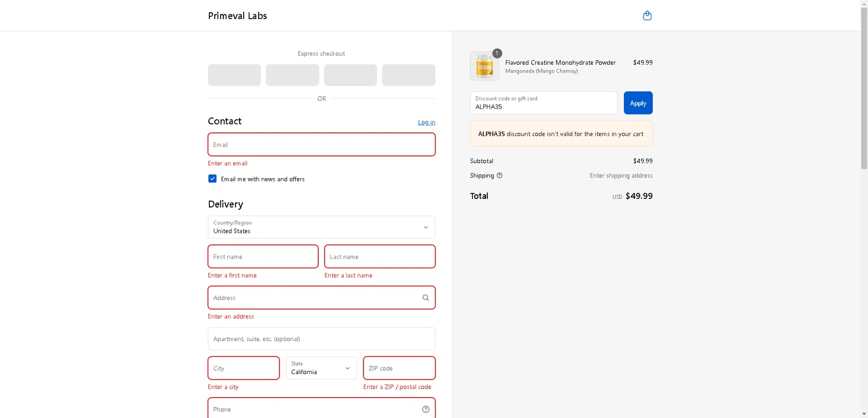868x418 pixels.
Task: Click the Enter a first name error
Action: [x=232, y=276]
